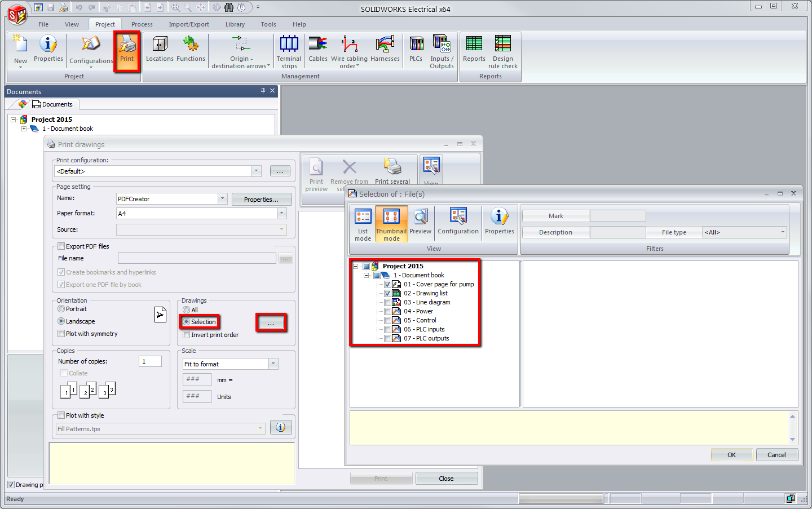Viewport: 812px width, 509px height.
Task: Open the New project icon
Action: point(20,51)
